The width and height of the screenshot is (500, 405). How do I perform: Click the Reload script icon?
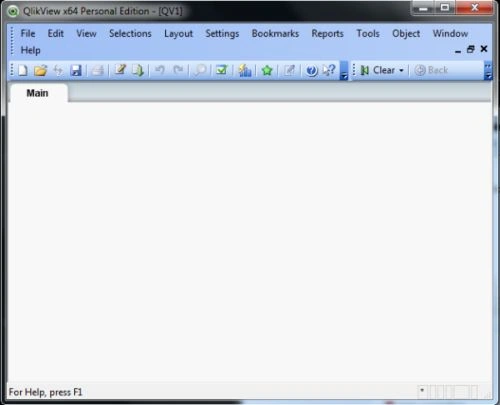pos(138,70)
